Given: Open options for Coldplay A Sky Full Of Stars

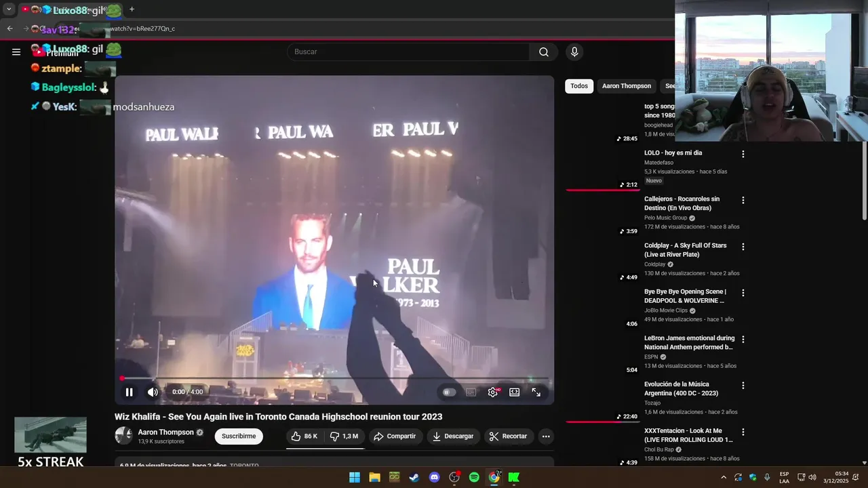Looking at the screenshot, I should (743, 247).
